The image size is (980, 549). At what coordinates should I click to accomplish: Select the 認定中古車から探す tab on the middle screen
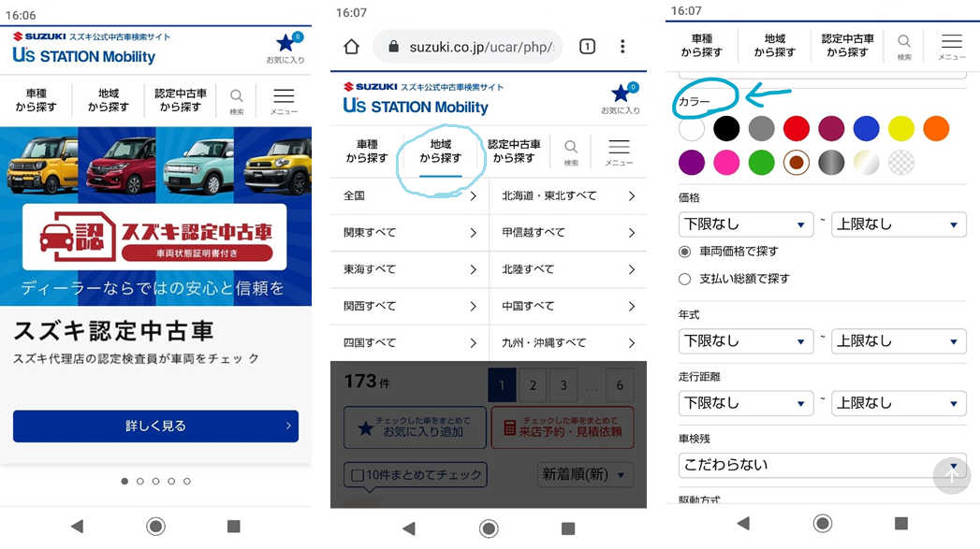[514, 152]
